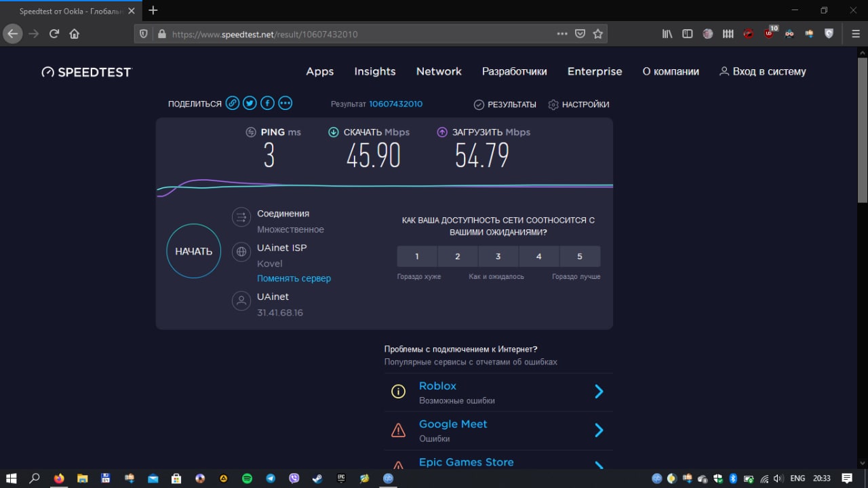Open the Windows notification center

pos(847,478)
